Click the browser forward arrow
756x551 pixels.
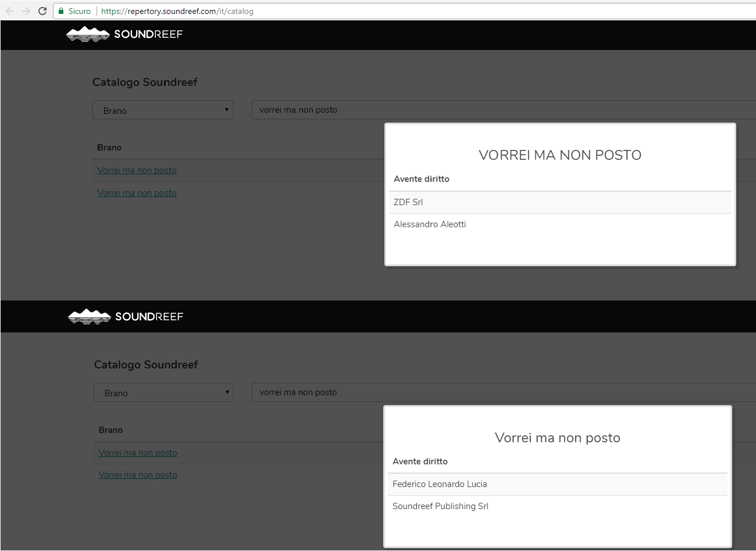(26, 11)
